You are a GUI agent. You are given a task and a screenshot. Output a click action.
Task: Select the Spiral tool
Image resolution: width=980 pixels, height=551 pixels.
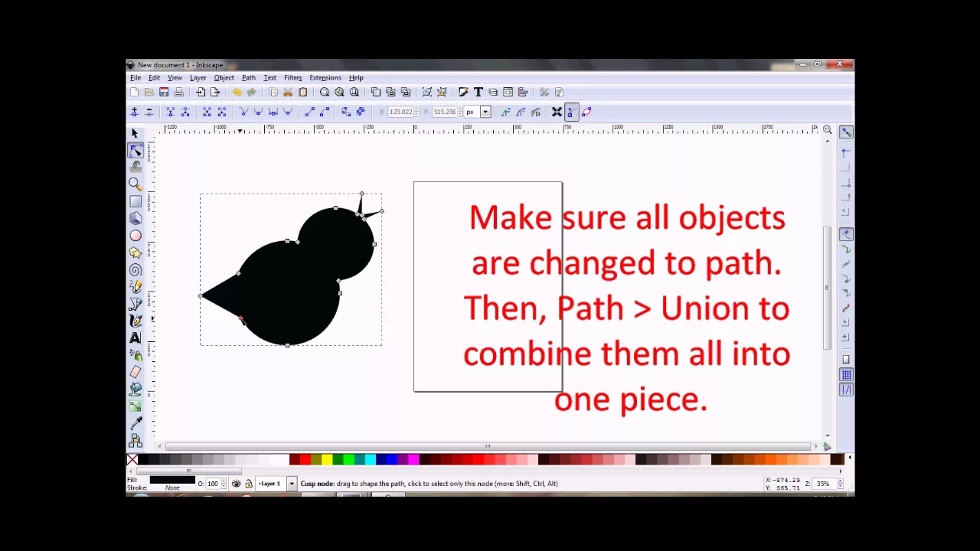(x=136, y=269)
